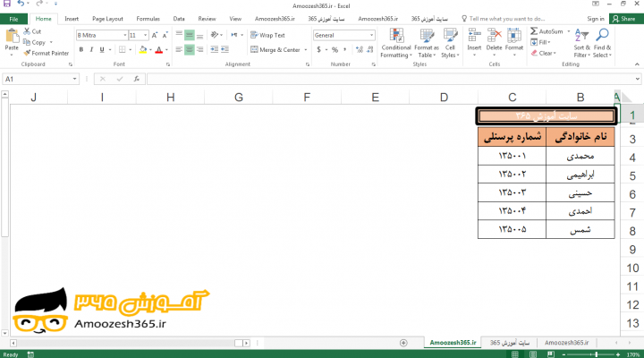Click Increase Font Size icon
This screenshot has width=644, height=358.
point(155,35)
